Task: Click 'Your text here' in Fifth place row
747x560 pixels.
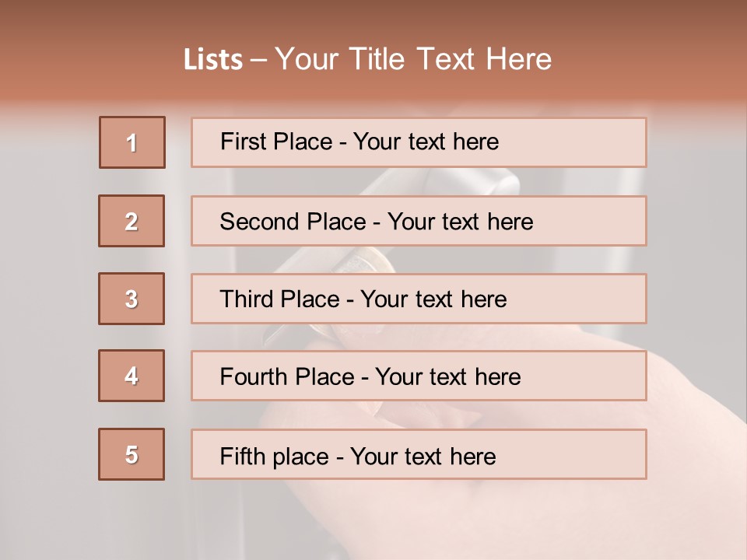Action: [x=423, y=457]
